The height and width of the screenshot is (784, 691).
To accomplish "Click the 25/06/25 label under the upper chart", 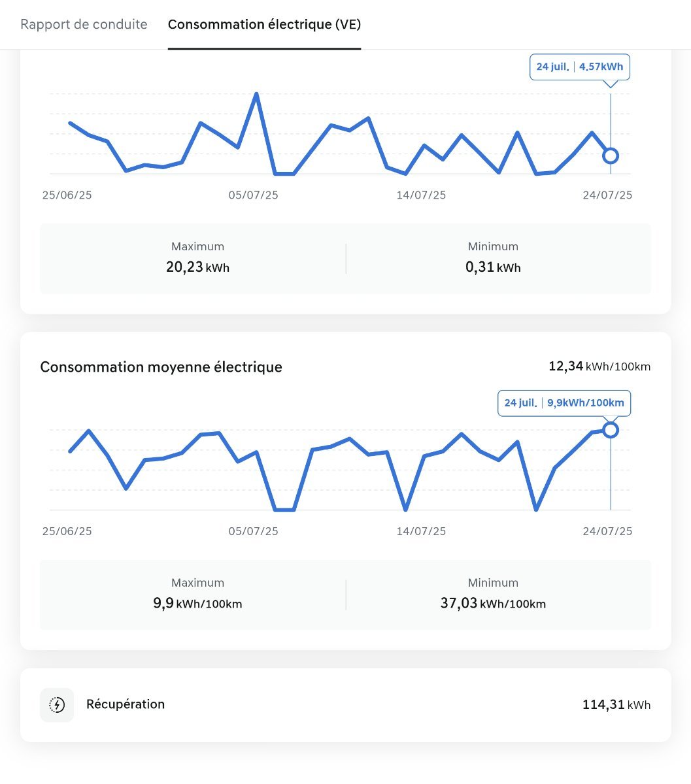I will (67, 195).
